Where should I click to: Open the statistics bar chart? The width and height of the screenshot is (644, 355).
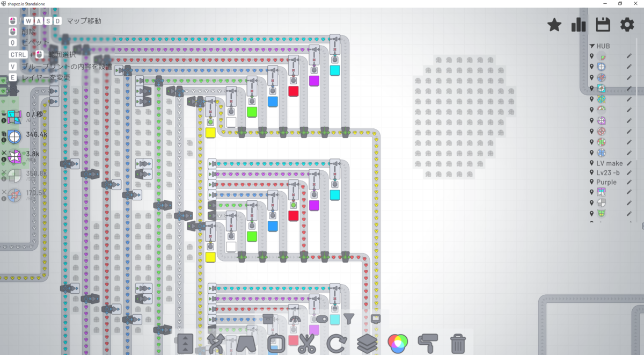[x=579, y=25]
